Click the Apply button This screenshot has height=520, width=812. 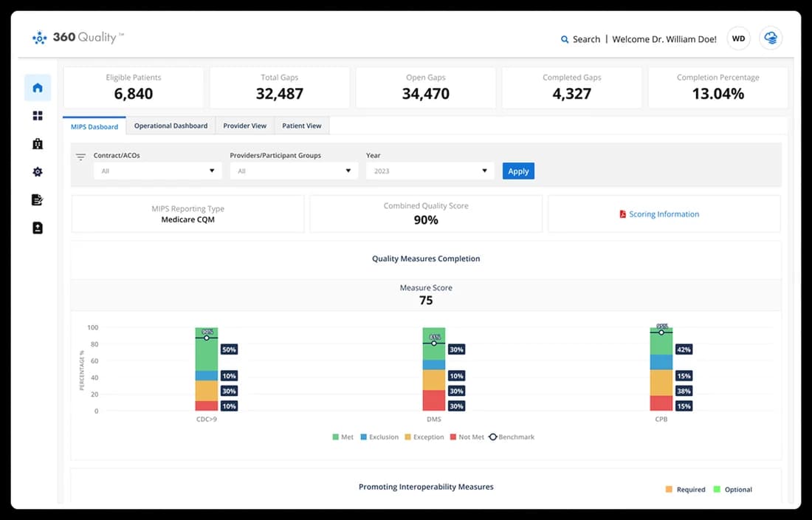tap(518, 171)
